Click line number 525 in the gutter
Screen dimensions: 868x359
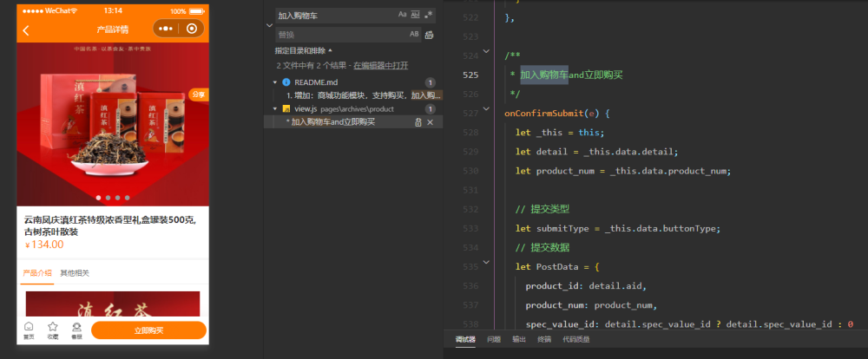[x=470, y=75]
